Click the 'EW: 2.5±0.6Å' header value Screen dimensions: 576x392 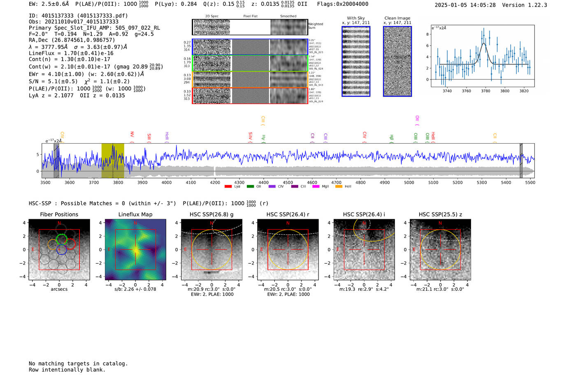[x=49, y=4]
